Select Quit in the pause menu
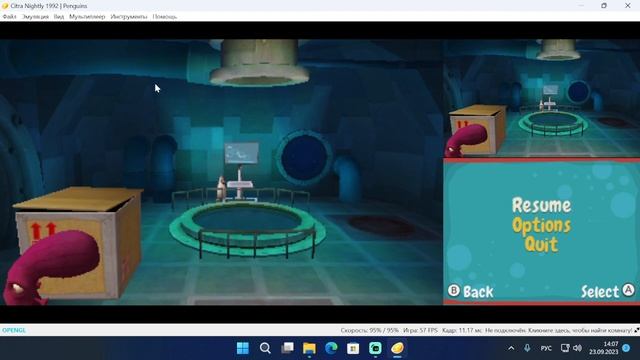The height and width of the screenshot is (360, 640). click(541, 244)
